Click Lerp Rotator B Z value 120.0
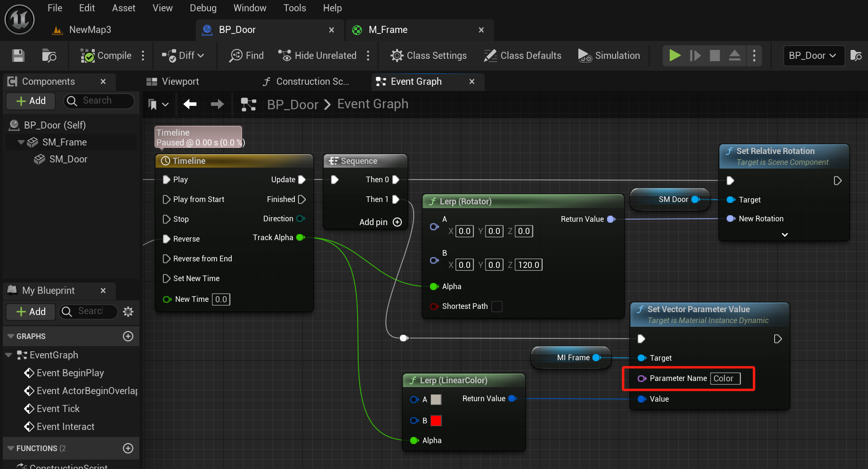The height and width of the screenshot is (469, 868). [x=528, y=265]
